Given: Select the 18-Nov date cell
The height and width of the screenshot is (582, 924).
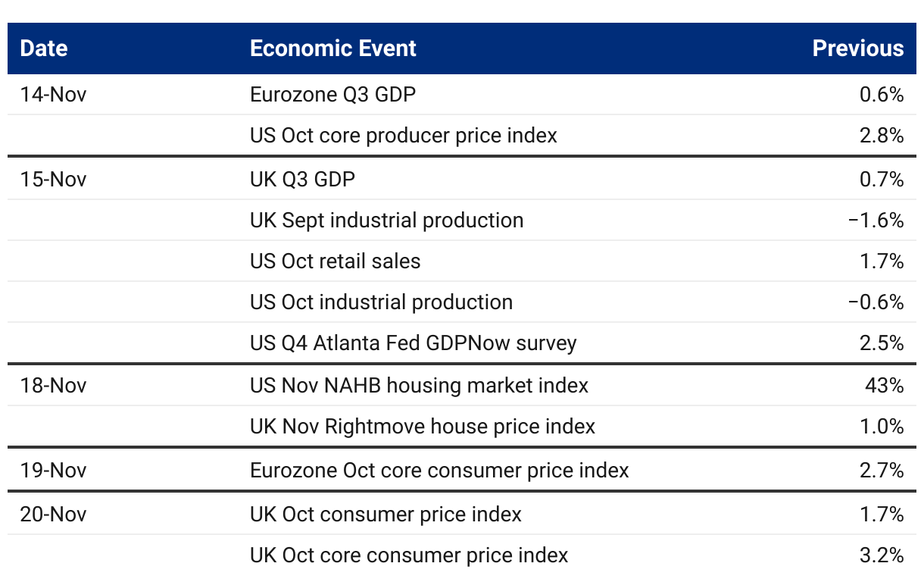Looking at the screenshot, I should point(53,386).
